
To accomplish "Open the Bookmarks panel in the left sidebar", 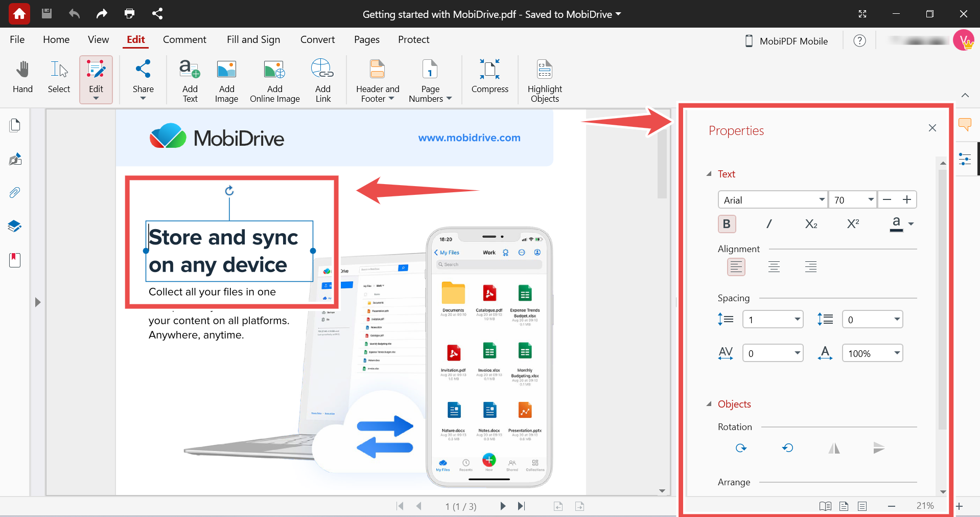I will point(15,260).
